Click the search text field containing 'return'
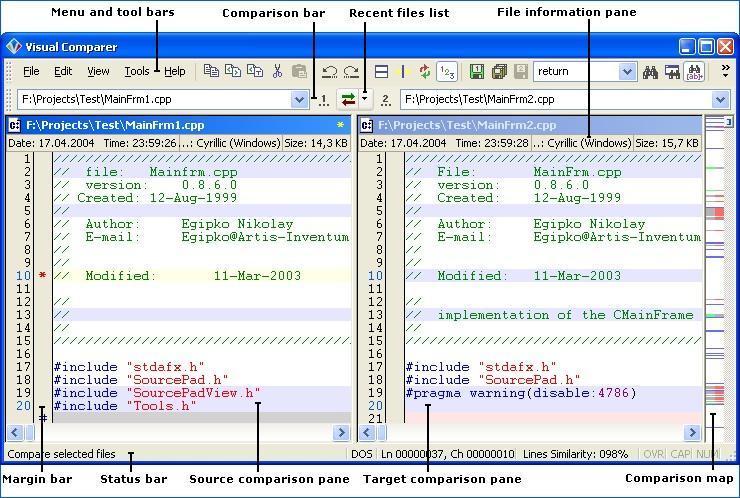Screen dimensions: 740x498 576,72
